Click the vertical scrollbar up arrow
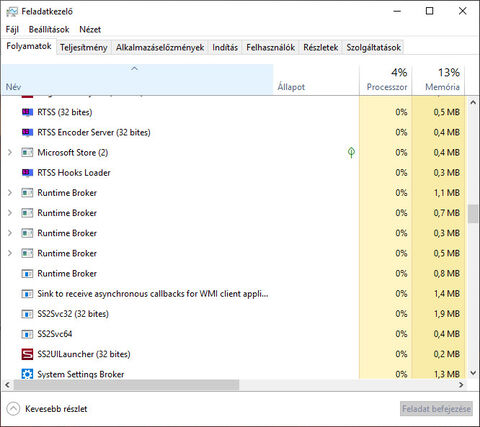This screenshot has height=427, width=480. pyautogui.click(x=473, y=102)
